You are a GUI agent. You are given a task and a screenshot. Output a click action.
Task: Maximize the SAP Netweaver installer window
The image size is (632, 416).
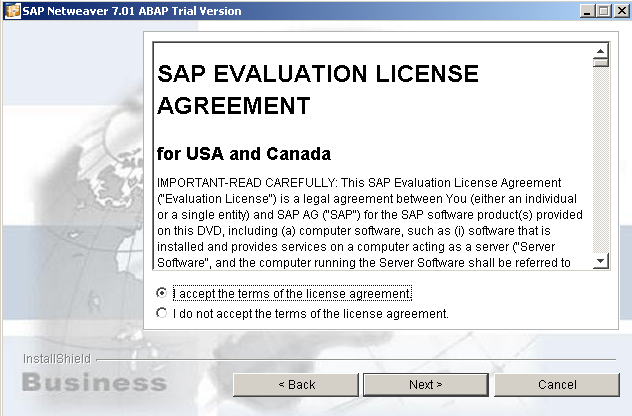604,11
